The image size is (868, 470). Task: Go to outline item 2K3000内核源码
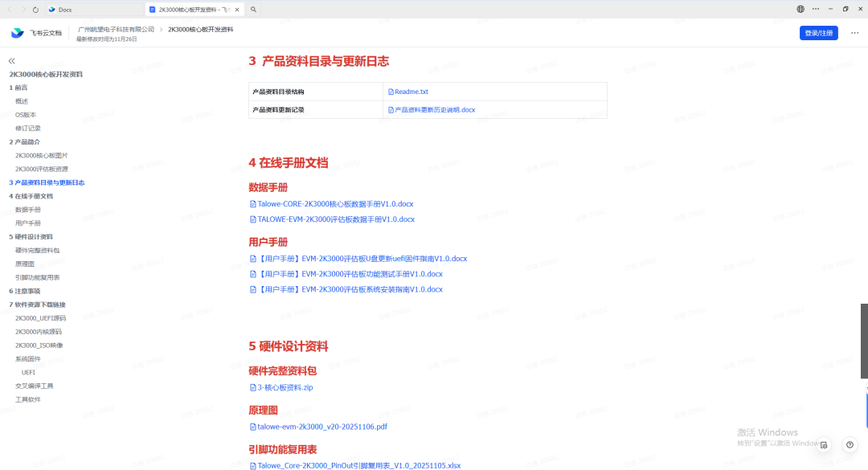click(39, 332)
